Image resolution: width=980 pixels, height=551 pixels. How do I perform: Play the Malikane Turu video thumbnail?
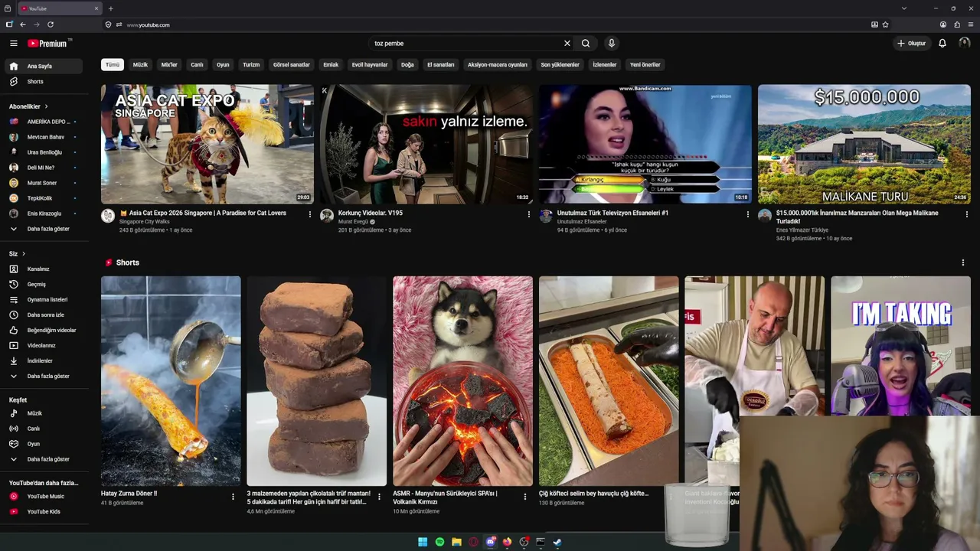click(864, 144)
